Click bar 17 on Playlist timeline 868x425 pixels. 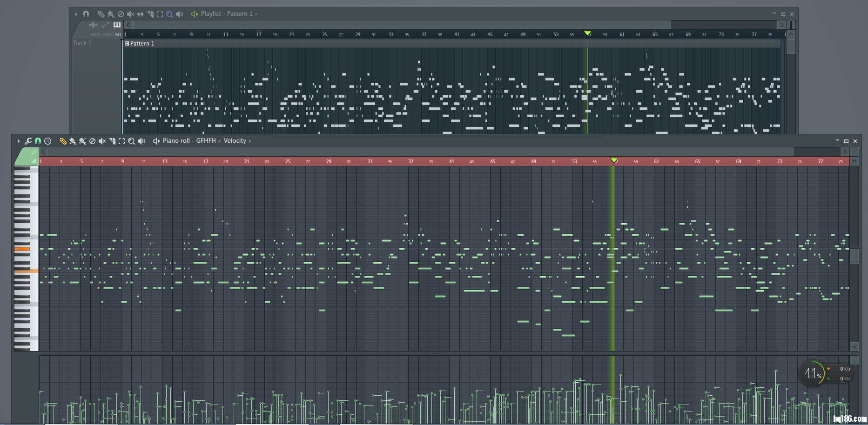(259, 34)
